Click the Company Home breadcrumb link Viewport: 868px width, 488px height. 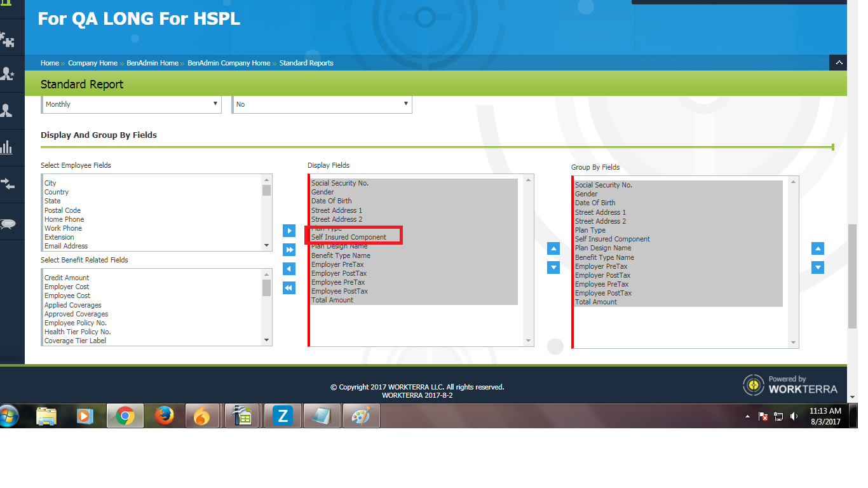tap(93, 63)
